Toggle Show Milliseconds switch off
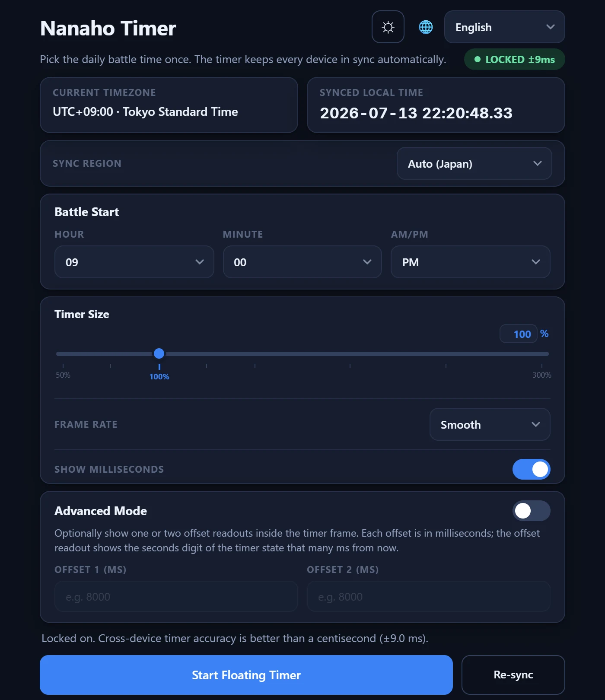 click(531, 469)
